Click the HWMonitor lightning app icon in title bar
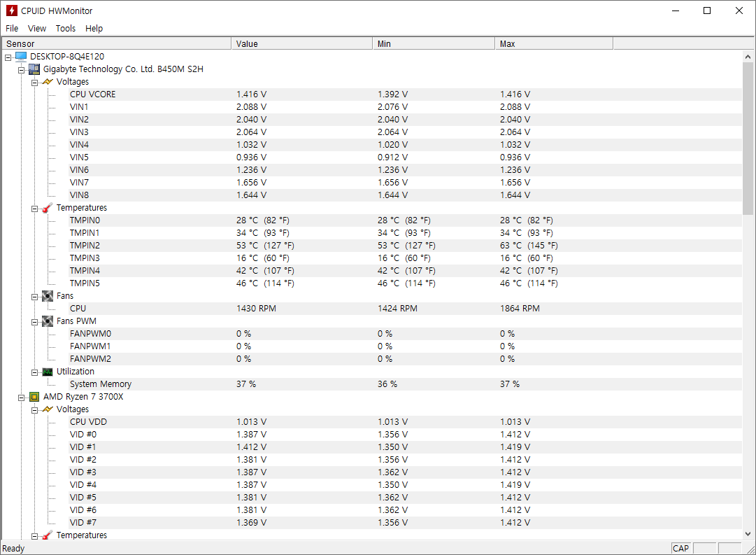 (12, 10)
